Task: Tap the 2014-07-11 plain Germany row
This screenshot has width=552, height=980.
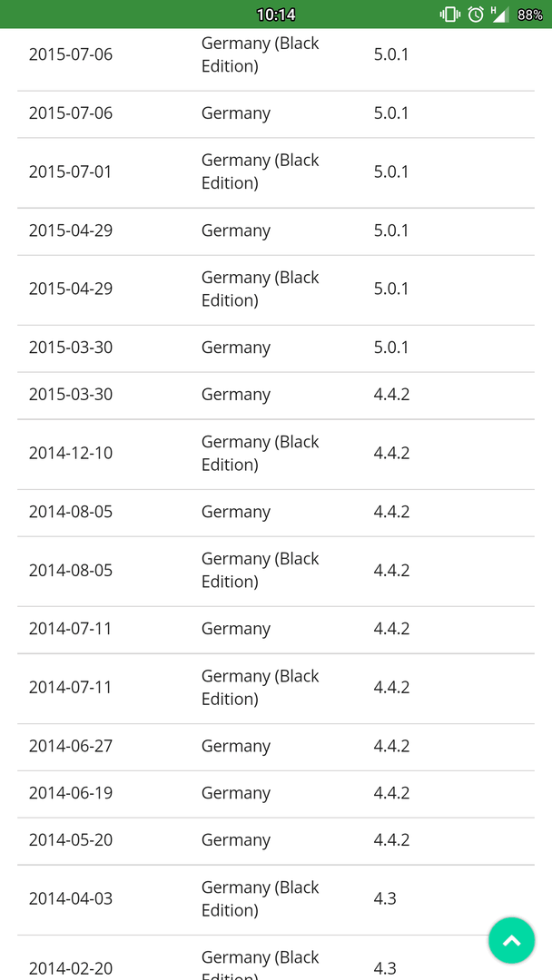Action: (x=276, y=630)
